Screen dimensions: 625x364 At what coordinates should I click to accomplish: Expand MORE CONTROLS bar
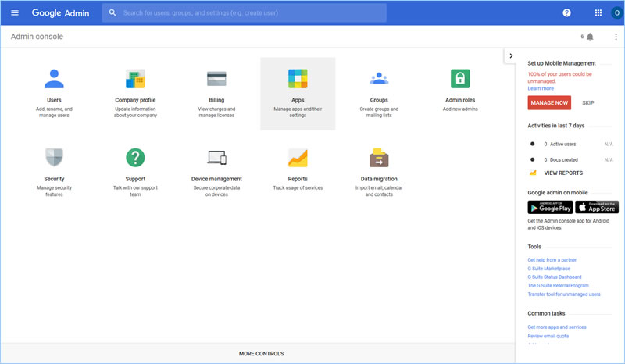258,353
